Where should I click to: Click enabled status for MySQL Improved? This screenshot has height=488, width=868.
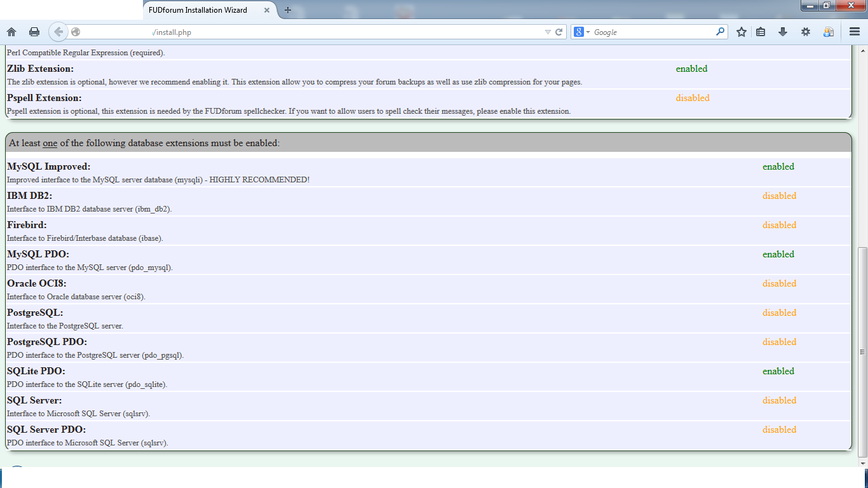tap(778, 166)
